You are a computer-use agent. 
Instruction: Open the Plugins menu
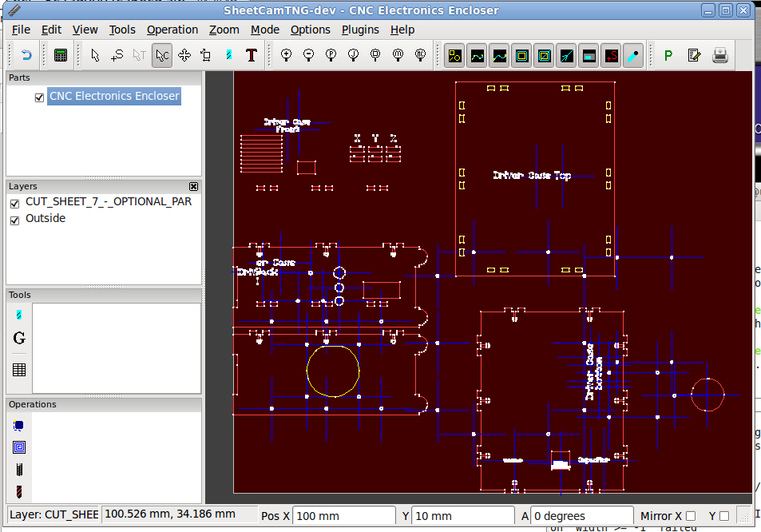point(360,30)
